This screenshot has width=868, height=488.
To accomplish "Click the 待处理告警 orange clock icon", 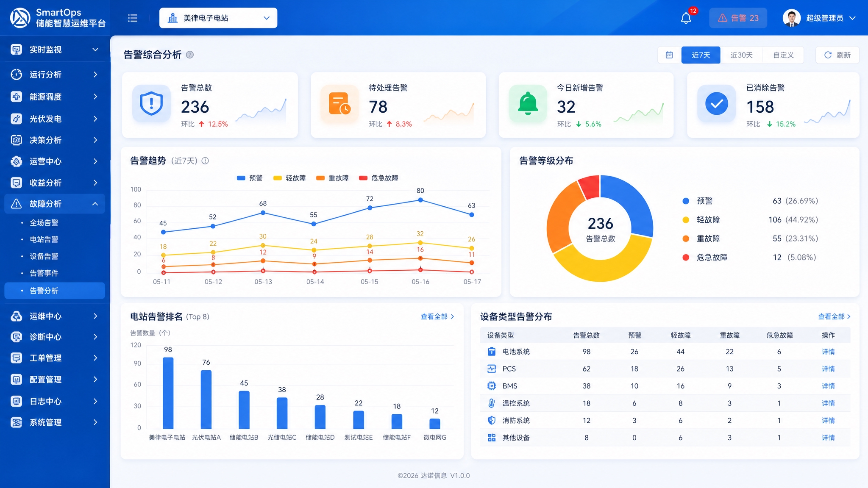I will [x=339, y=104].
